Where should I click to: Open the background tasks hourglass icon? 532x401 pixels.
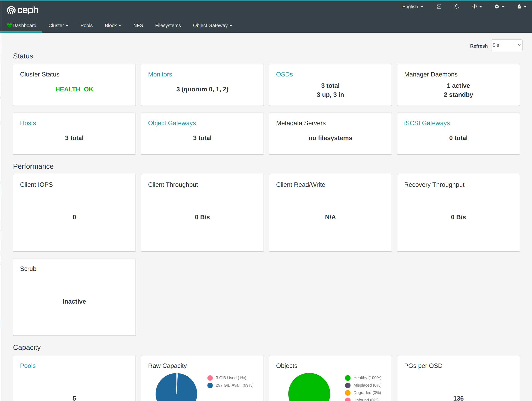click(438, 7)
